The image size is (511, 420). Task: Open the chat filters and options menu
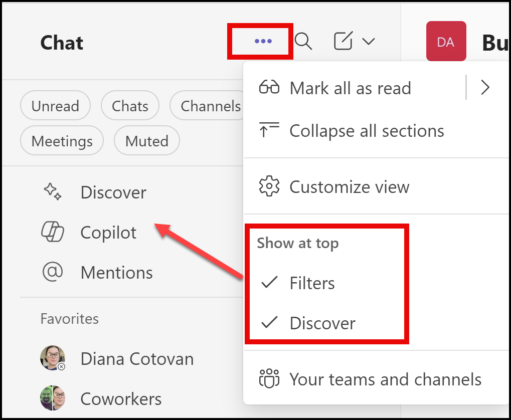(x=260, y=41)
